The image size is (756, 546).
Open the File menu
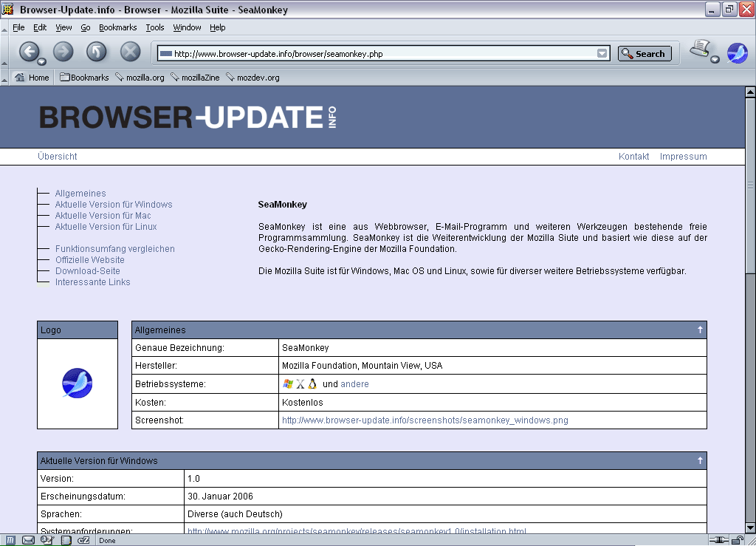pyautogui.click(x=18, y=27)
